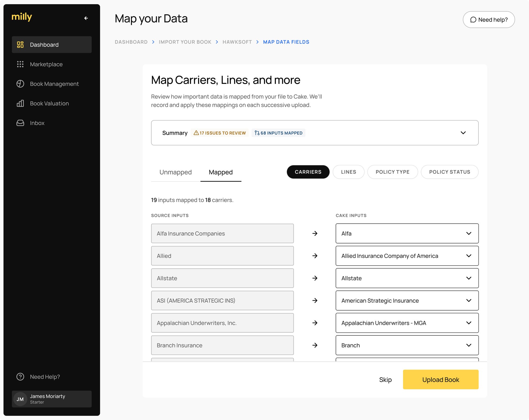Expand the Summary section chevron
The width and height of the screenshot is (529, 420).
(463, 133)
